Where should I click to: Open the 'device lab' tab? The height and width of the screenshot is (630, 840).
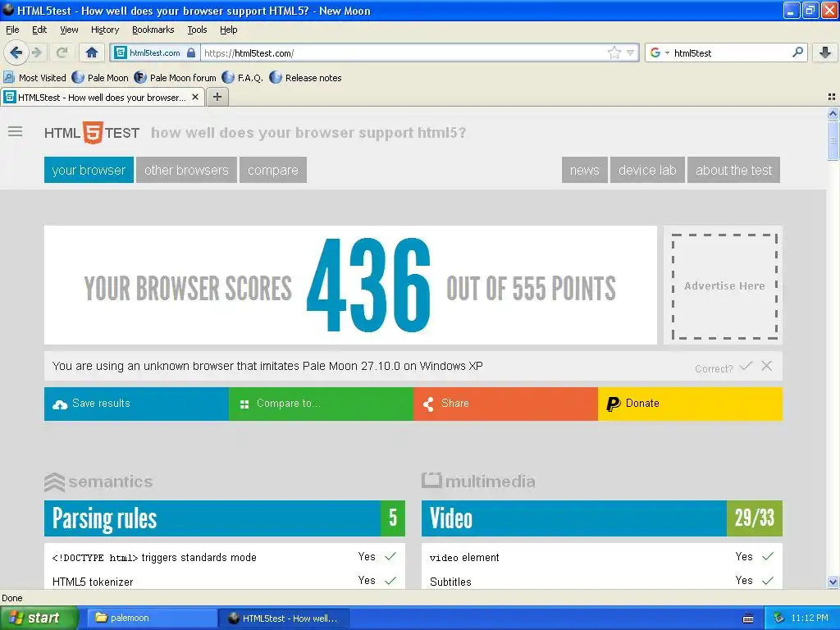click(647, 170)
